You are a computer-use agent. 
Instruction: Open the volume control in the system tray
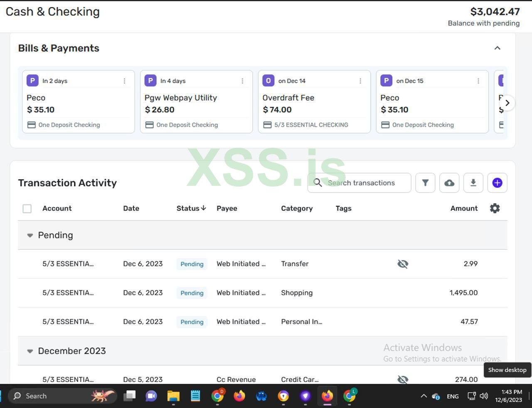pos(484,396)
